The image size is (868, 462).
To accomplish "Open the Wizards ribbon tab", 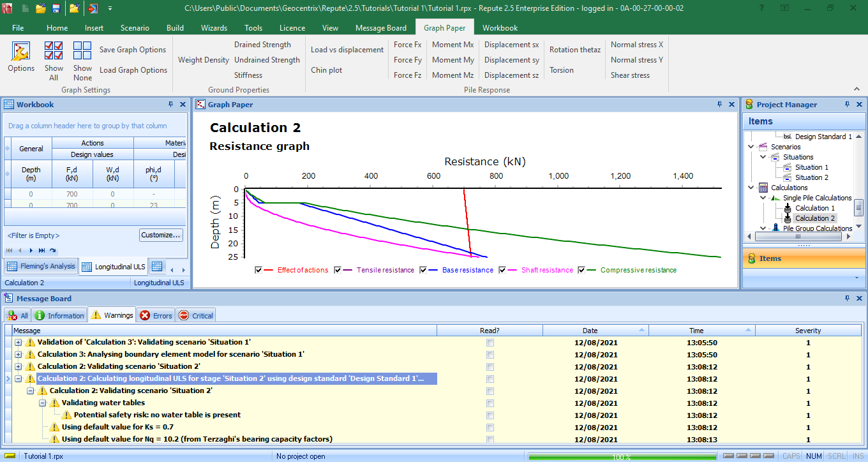I will 214,28.
